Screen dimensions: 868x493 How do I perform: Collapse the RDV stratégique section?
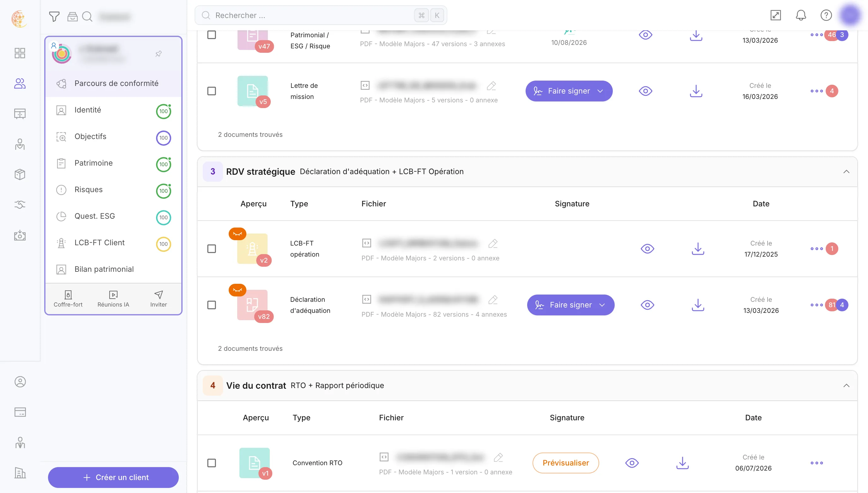(x=846, y=172)
